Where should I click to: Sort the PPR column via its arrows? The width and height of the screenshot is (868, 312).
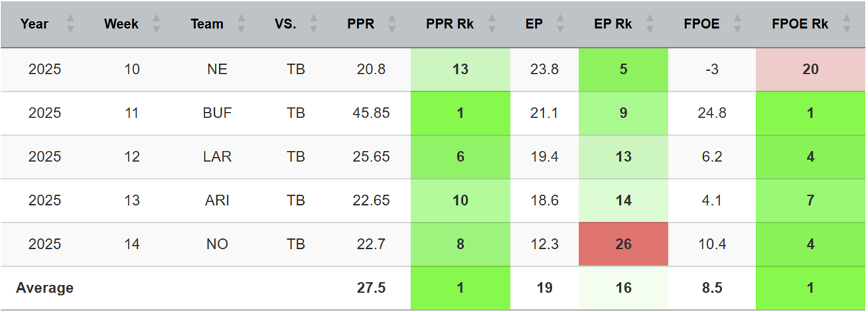(x=392, y=24)
